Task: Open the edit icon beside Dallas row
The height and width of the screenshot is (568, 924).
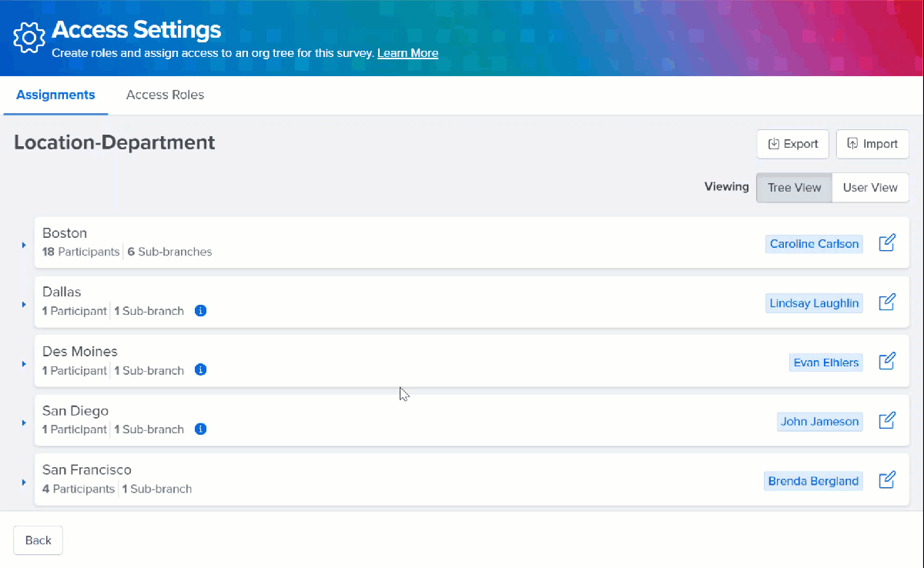Action: coord(887,302)
